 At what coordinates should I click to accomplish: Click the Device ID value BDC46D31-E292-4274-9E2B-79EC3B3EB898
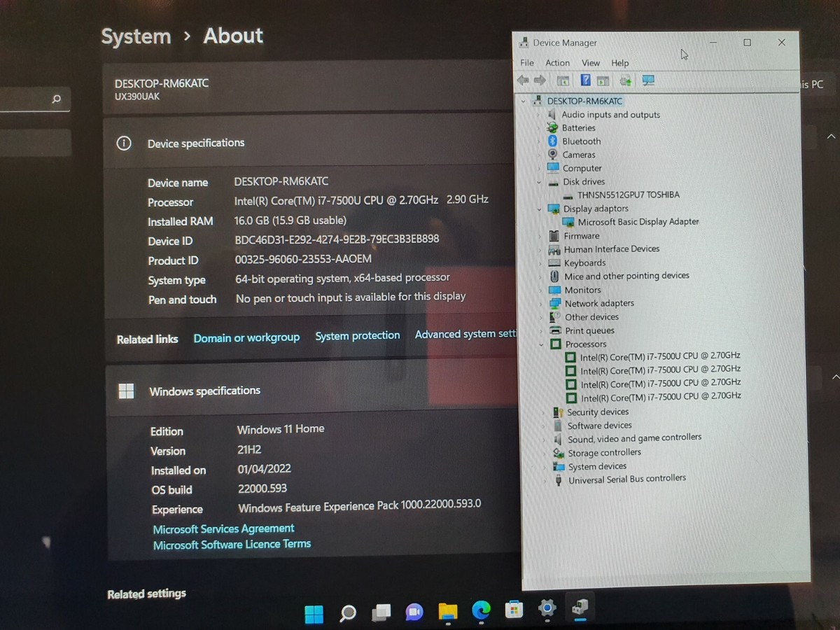coord(337,239)
